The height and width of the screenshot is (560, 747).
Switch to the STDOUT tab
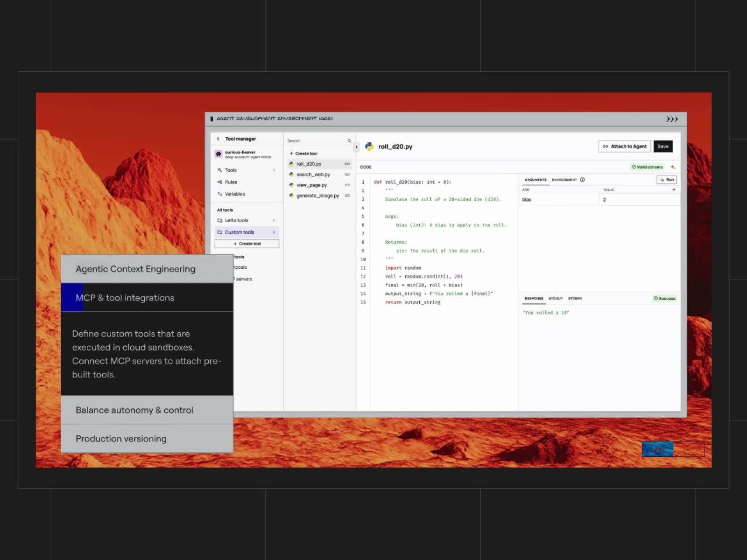pos(556,298)
